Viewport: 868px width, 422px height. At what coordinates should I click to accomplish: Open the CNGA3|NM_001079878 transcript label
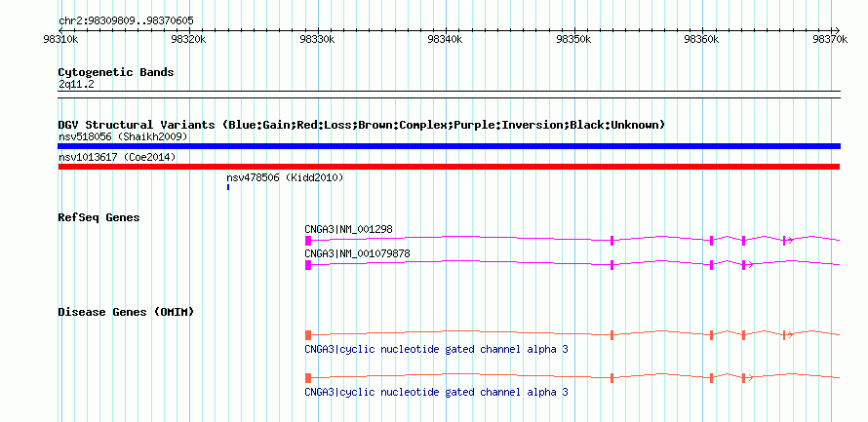click(357, 253)
